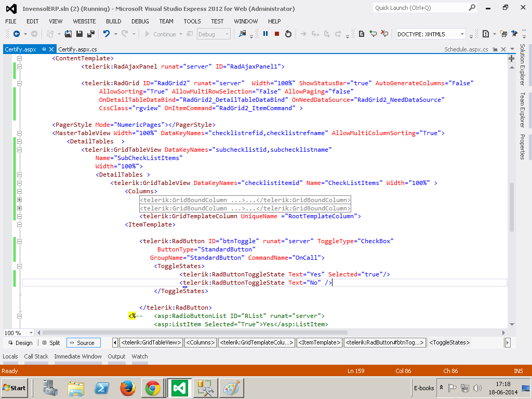Click the window icon with orange sparkle in toolbar
Image resolution: width=532 pixels, height=399 pixels.
[504, 34]
